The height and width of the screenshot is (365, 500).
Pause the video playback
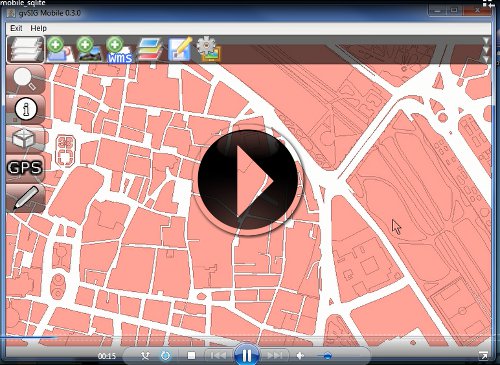tap(247, 356)
